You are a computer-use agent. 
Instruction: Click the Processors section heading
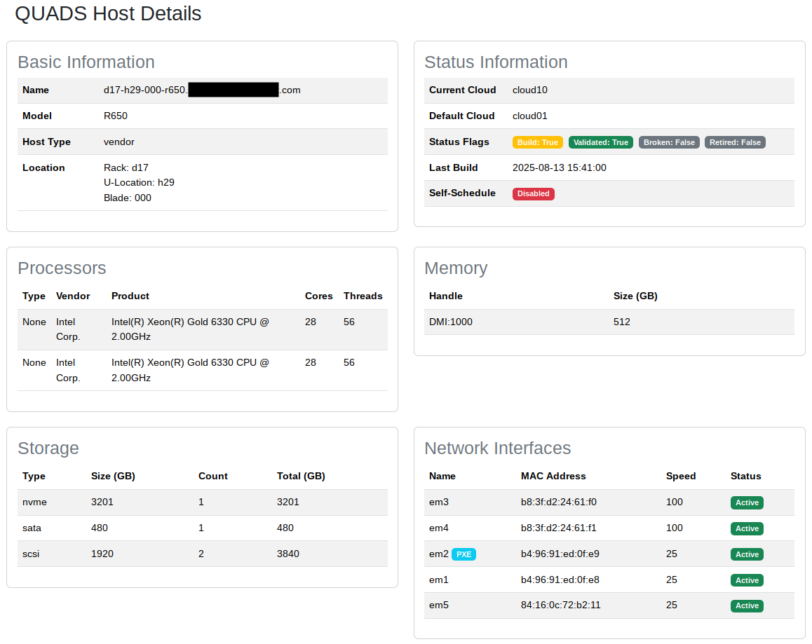pyautogui.click(x=62, y=268)
